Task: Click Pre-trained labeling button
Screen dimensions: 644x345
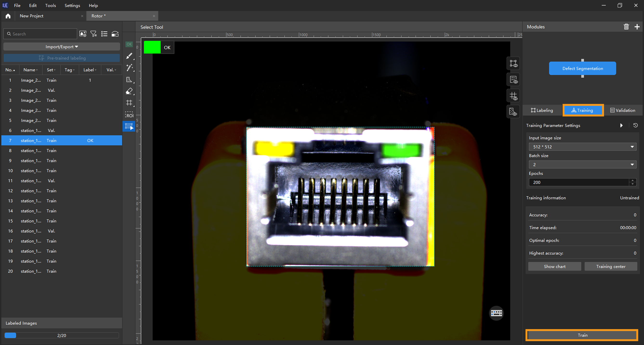Action: (62, 58)
